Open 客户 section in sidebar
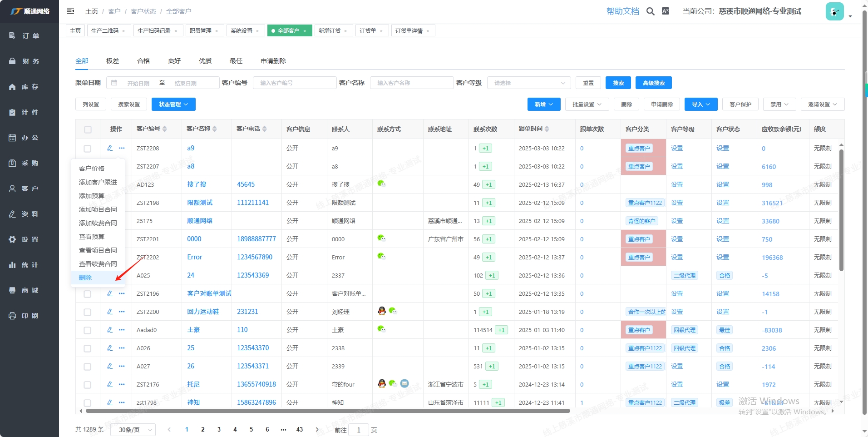Image resolution: width=868 pixels, height=437 pixels. (30, 189)
